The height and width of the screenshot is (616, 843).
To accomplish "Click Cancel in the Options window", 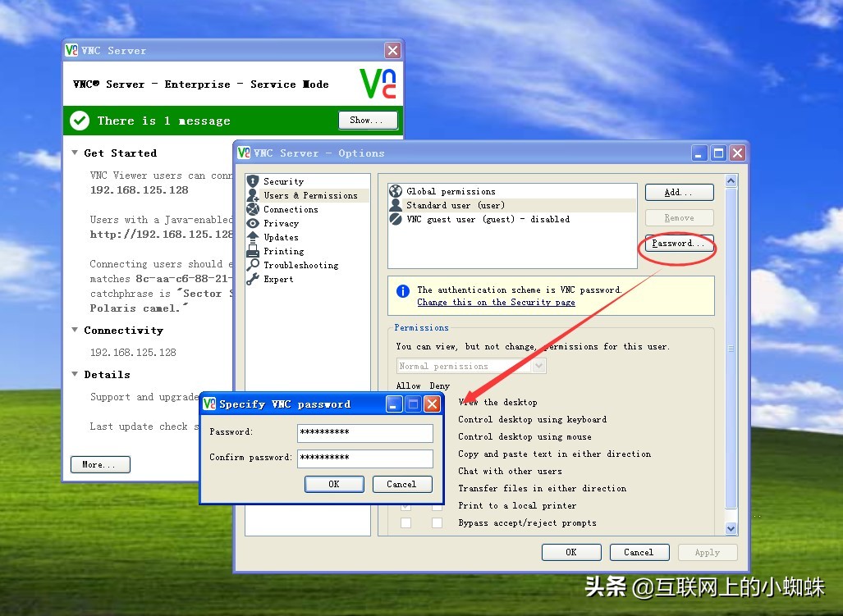I will 639,552.
